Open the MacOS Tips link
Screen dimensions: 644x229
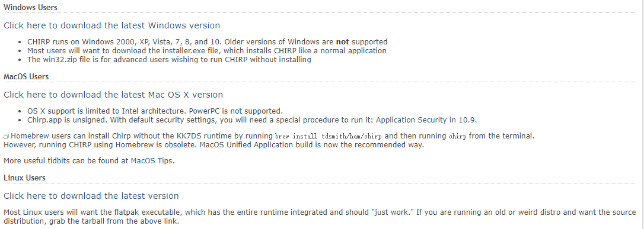(x=152, y=160)
